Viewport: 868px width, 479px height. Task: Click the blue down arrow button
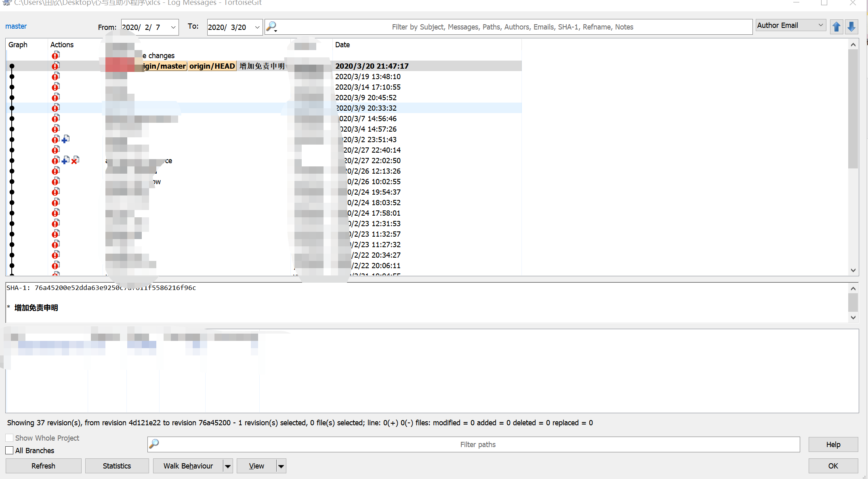tap(851, 27)
